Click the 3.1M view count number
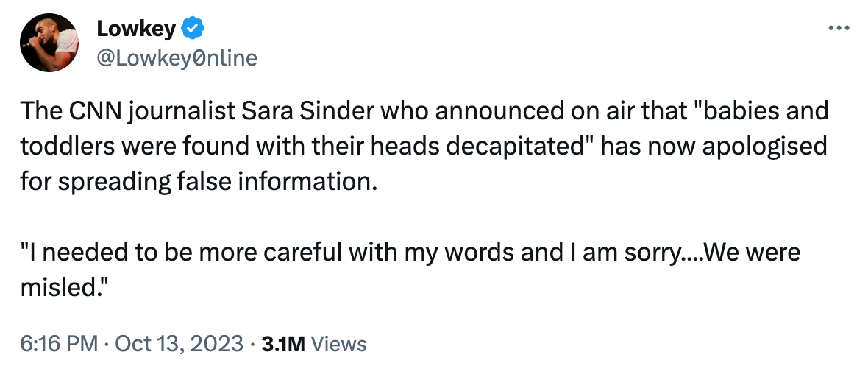Screen dimensions: 868x377 pyautogui.click(x=283, y=343)
